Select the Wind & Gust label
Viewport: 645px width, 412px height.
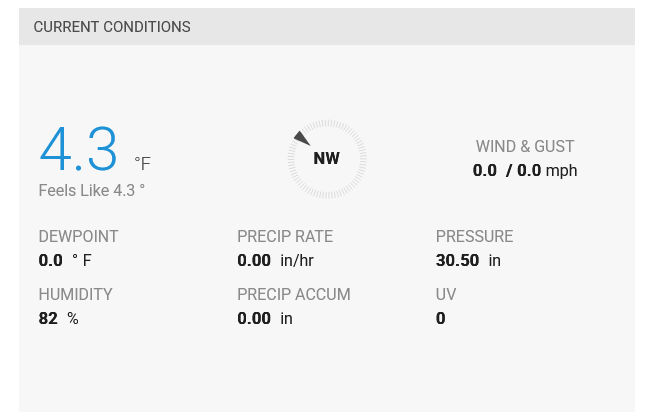(525, 147)
